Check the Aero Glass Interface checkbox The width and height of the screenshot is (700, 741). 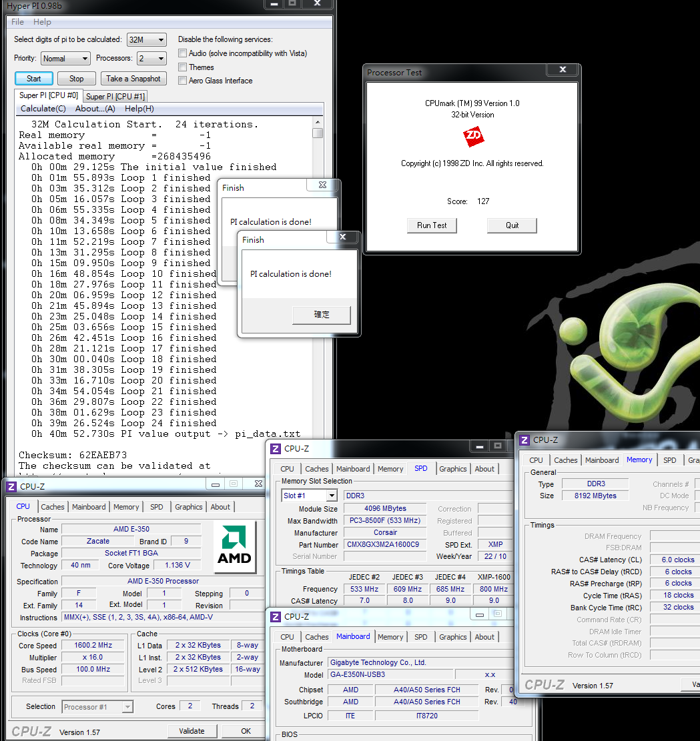pos(183,81)
